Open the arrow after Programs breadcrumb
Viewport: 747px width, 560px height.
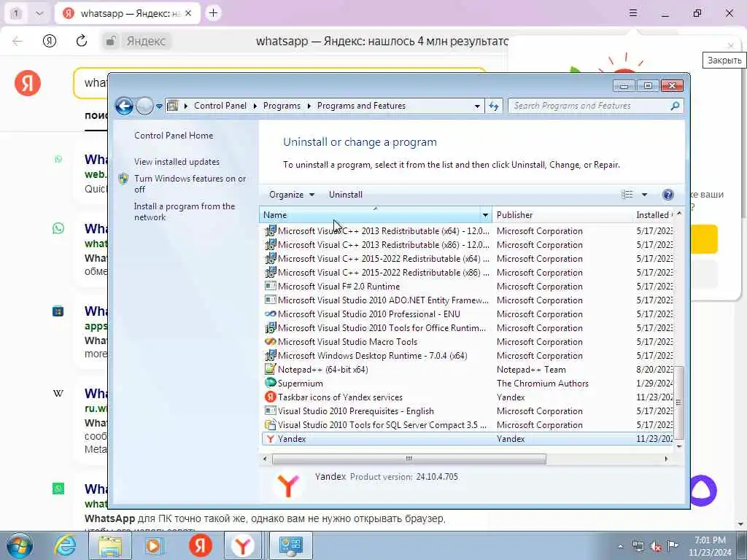coord(309,106)
